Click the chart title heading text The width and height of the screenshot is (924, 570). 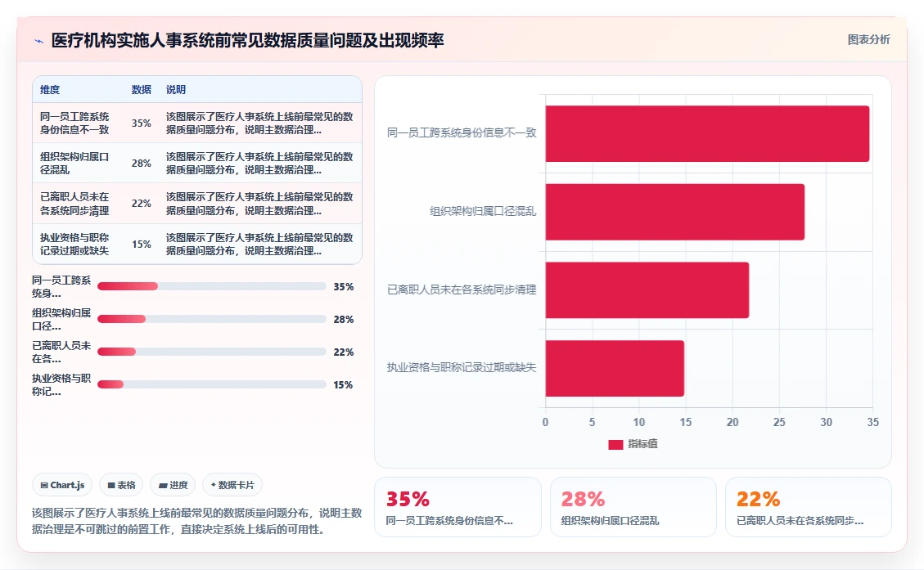pyautogui.click(x=247, y=40)
